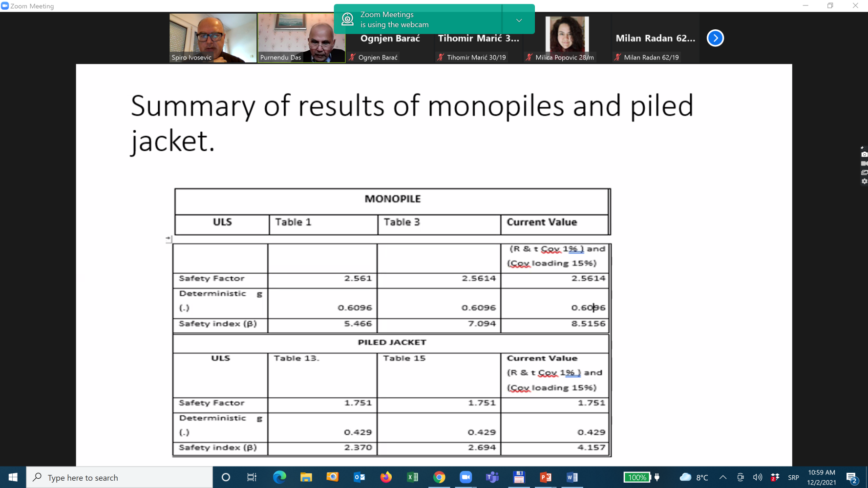Click the camera screenshot icon in side widget
868x488 pixels.
[x=864, y=154]
